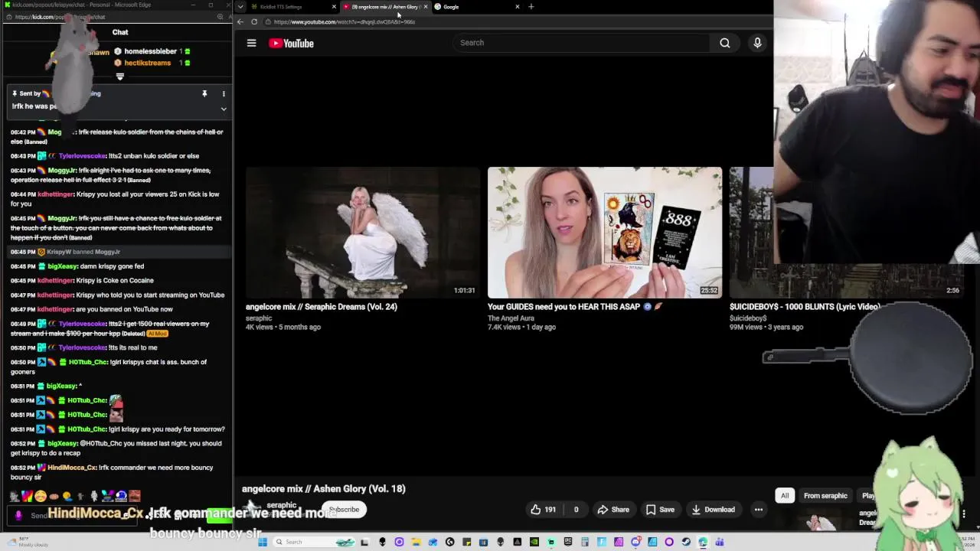The width and height of the screenshot is (980, 551).
Task: Focus the YouTube search box
Action: [582, 43]
